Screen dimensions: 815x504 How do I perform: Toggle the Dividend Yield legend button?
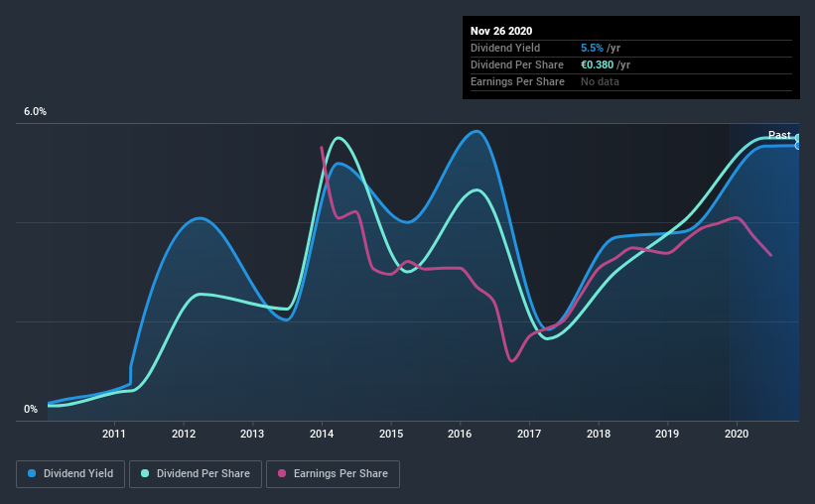pos(70,474)
